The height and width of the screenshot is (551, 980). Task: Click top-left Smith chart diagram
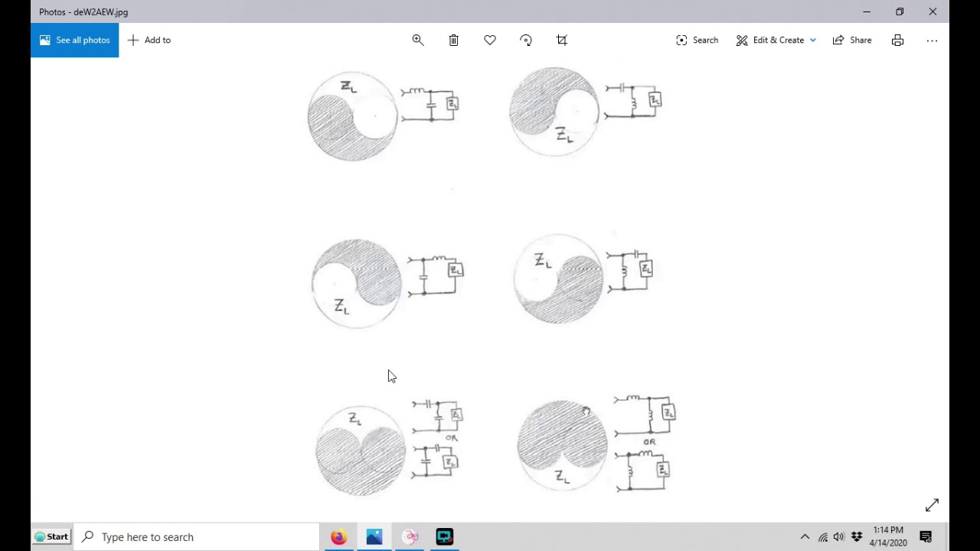point(352,116)
